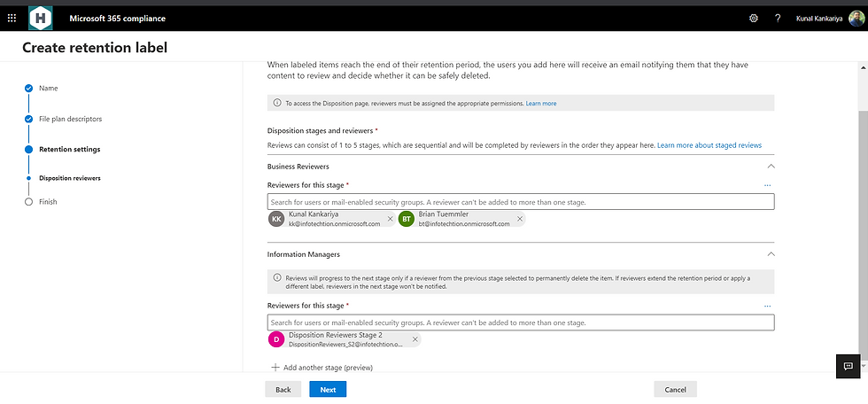Go to File plan descriptors step

point(70,119)
